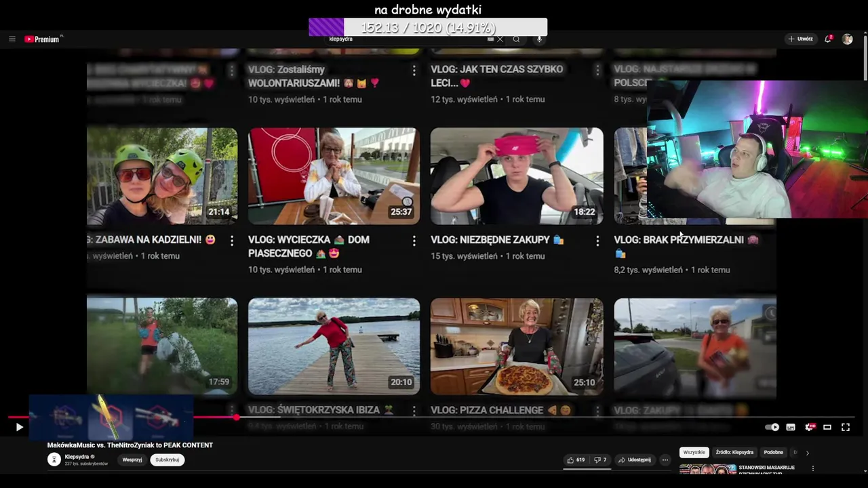Open the thumbnail with 18:22 duration
868x488 pixels.
point(517,176)
